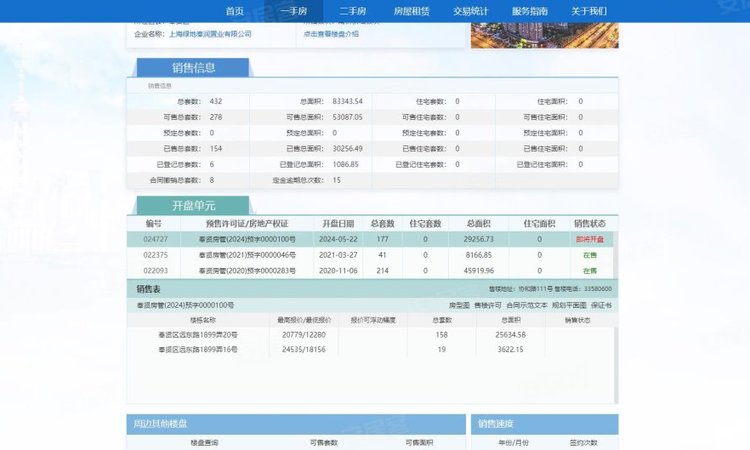Open the 服务指南 menu item
This screenshot has width=750, height=450.
[529, 11]
